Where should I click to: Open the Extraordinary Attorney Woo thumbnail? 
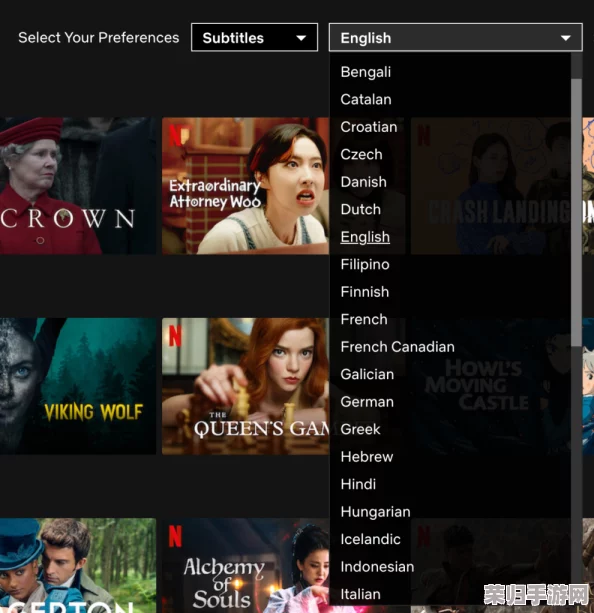click(x=245, y=186)
